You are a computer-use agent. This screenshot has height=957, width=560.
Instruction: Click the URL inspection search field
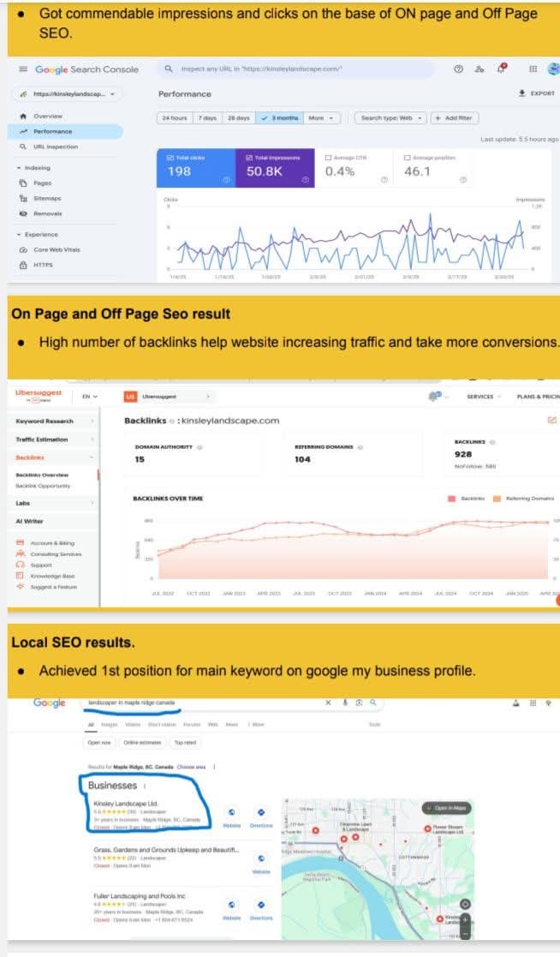tap(296, 69)
